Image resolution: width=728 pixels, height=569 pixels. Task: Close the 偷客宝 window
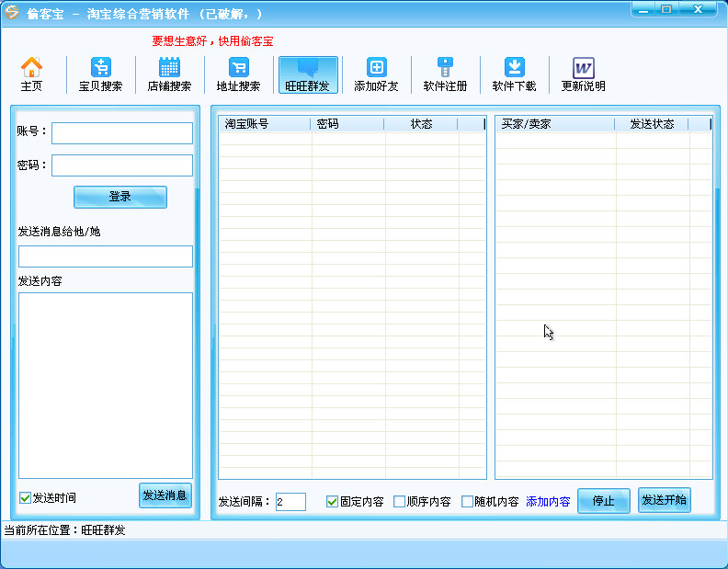[698, 9]
